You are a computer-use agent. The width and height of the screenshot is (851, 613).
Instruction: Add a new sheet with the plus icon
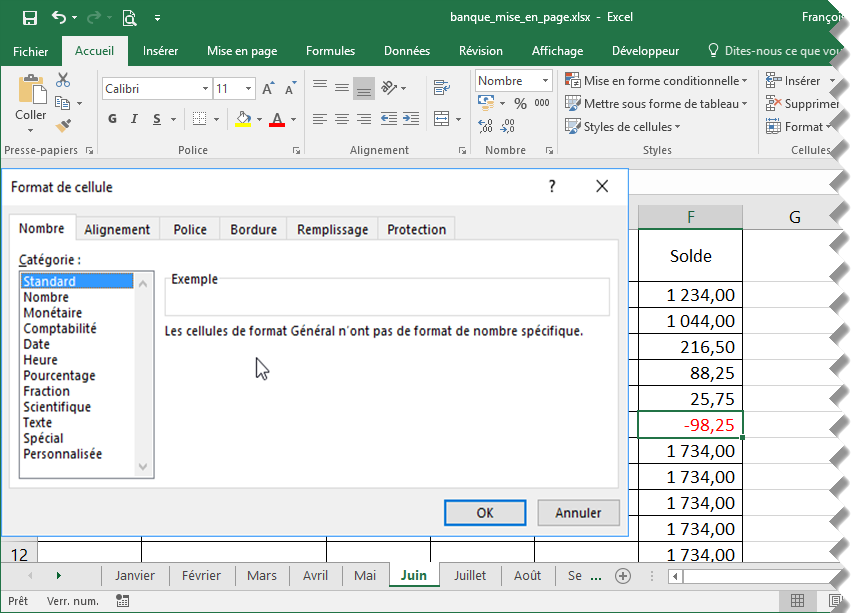coord(623,576)
